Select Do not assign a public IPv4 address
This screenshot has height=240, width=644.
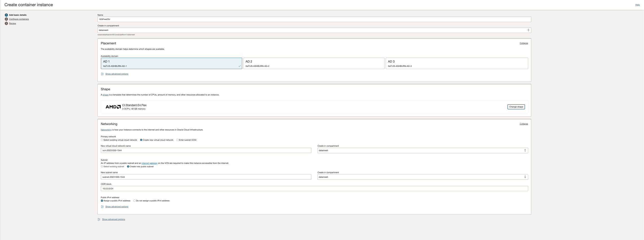click(x=134, y=201)
